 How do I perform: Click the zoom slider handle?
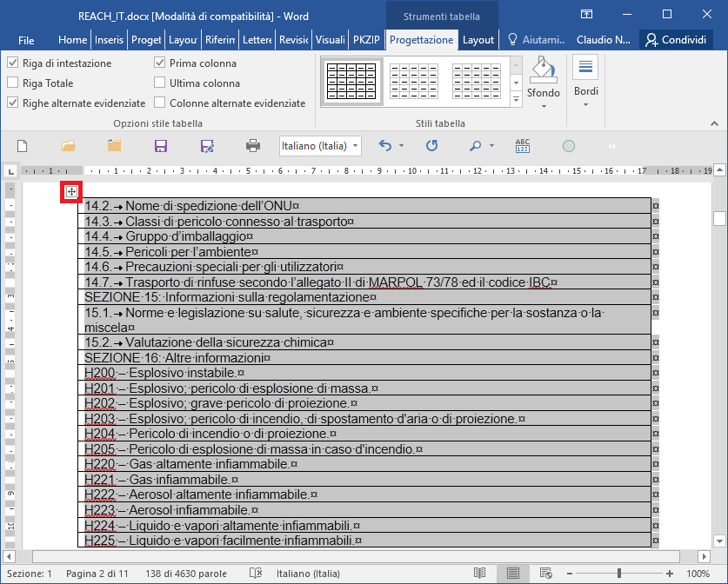point(619,574)
